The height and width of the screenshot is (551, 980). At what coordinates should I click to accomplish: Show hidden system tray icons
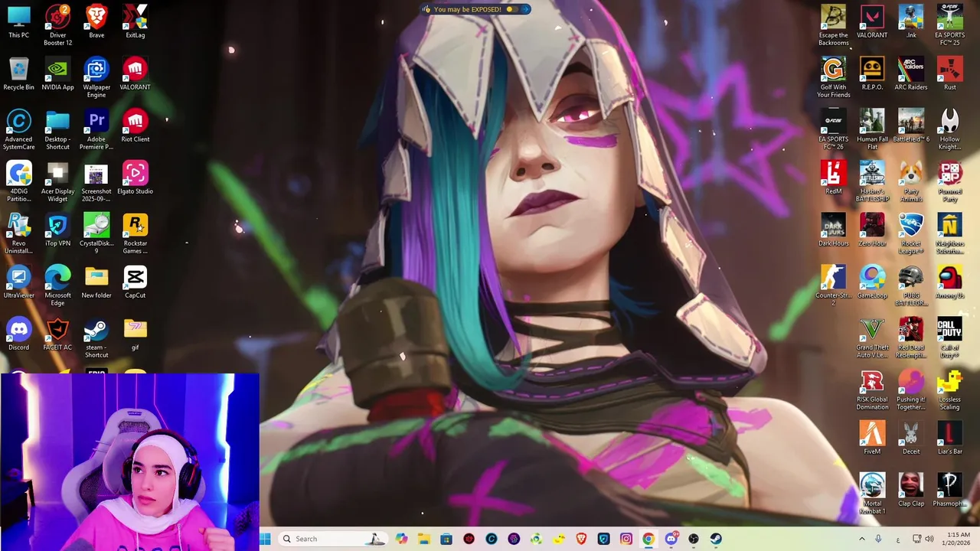tap(862, 539)
